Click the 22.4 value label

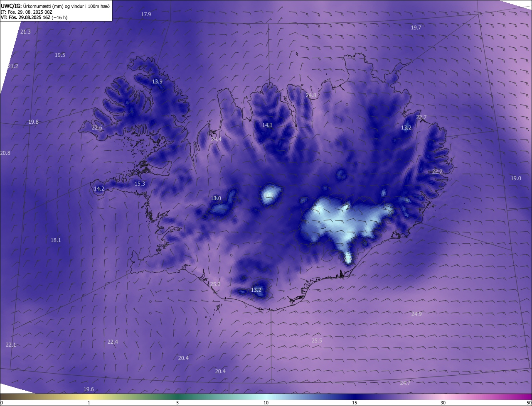[x=113, y=342]
